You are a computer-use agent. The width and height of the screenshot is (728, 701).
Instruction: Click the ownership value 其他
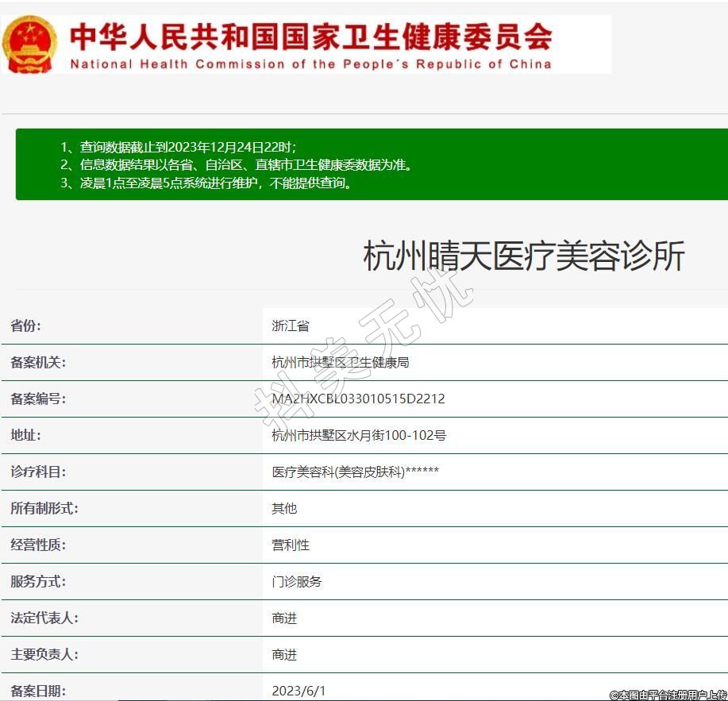(x=284, y=508)
